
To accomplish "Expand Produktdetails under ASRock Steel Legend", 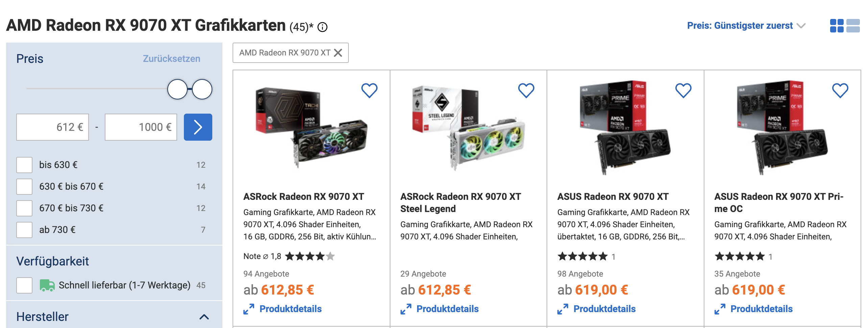I will [x=447, y=309].
